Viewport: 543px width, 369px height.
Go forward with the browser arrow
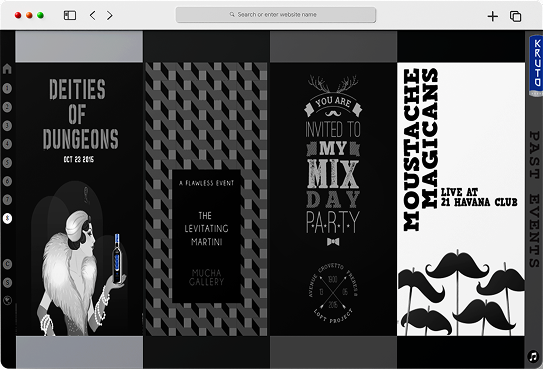point(109,15)
